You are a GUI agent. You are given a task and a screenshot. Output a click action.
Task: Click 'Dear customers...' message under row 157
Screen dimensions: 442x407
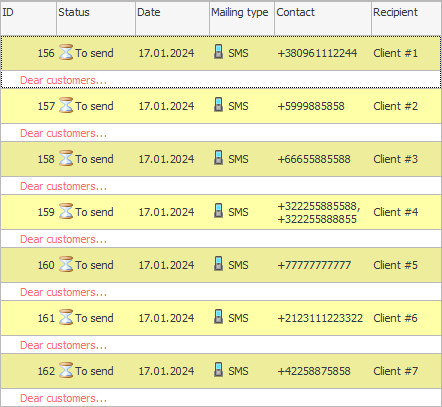click(x=63, y=133)
